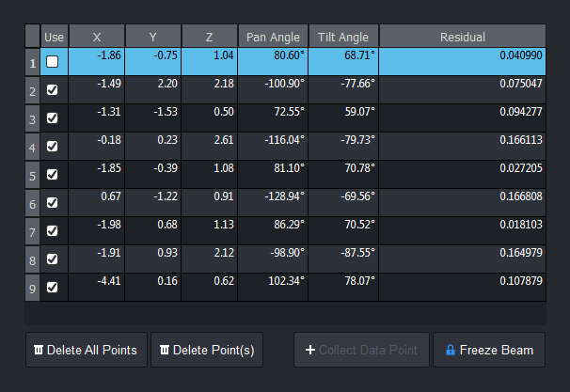The image size is (570, 392).
Task: Click the trash icon on Delete All Points
Action: [x=39, y=350]
